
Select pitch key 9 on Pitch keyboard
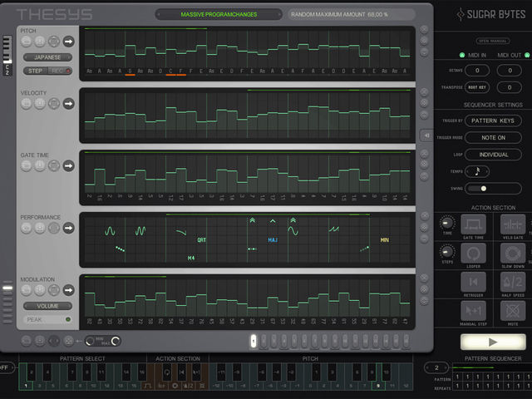[x=378, y=386]
